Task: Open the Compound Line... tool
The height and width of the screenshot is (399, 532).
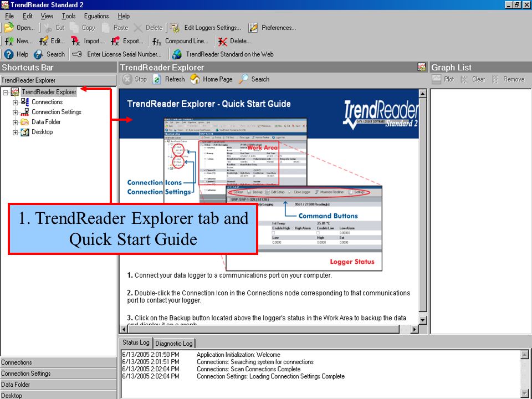Action: point(180,41)
